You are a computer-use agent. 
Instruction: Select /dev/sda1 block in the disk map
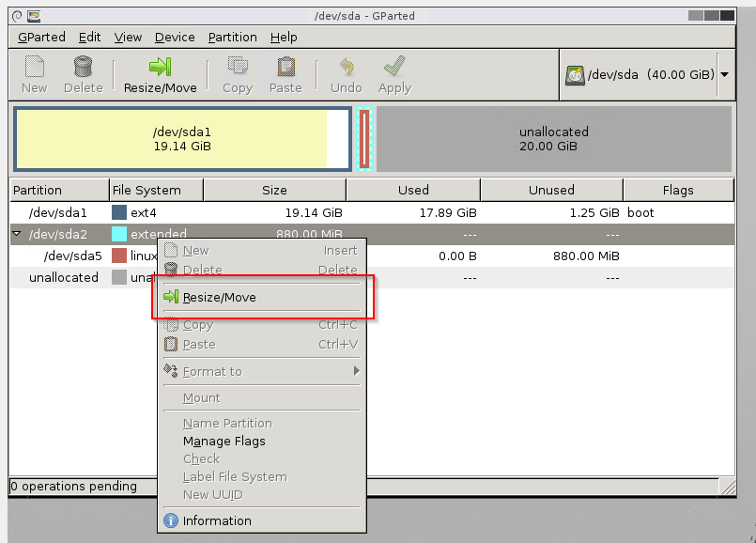pyautogui.click(x=183, y=139)
